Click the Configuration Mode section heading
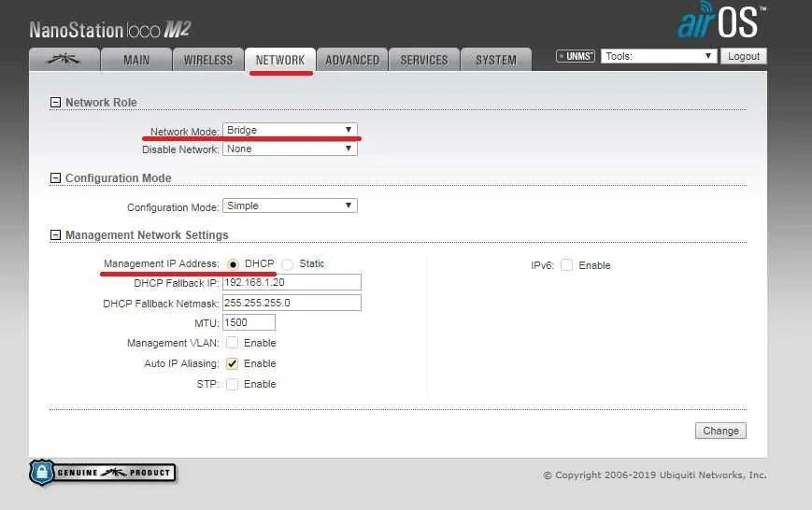The image size is (812, 510). pos(118,178)
